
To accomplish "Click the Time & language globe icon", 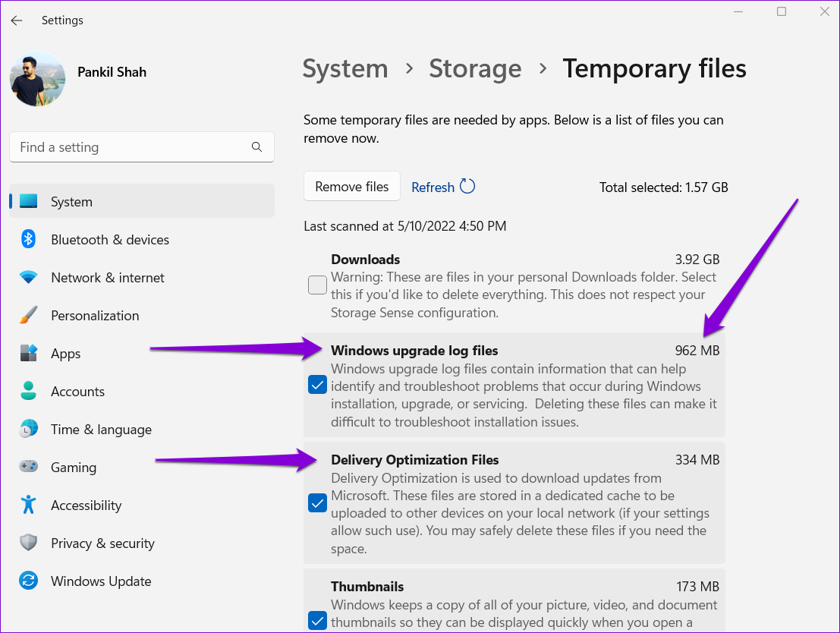I will (x=28, y=429).
